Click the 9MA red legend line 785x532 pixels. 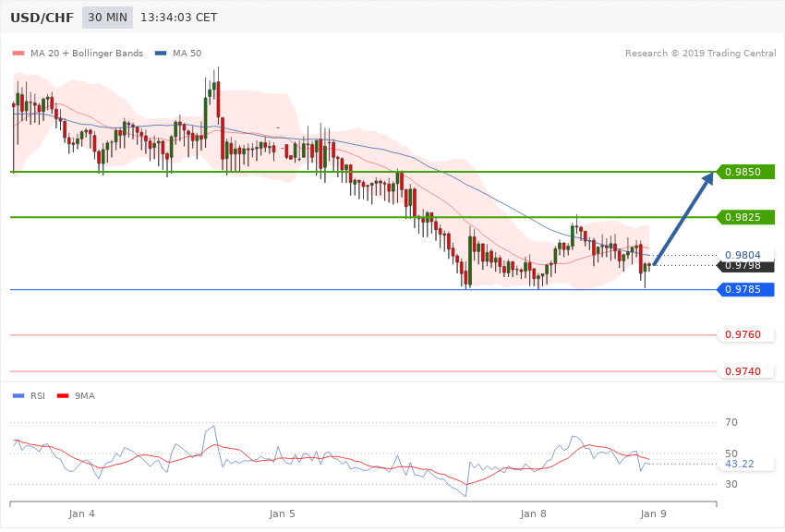point(65,396)
